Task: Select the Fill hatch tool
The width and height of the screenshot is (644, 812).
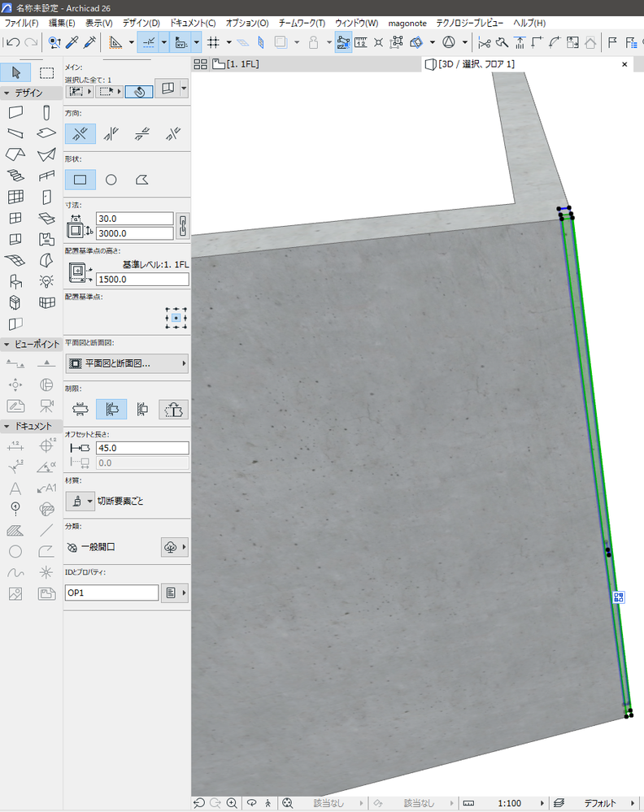Action: pos(15,530)
